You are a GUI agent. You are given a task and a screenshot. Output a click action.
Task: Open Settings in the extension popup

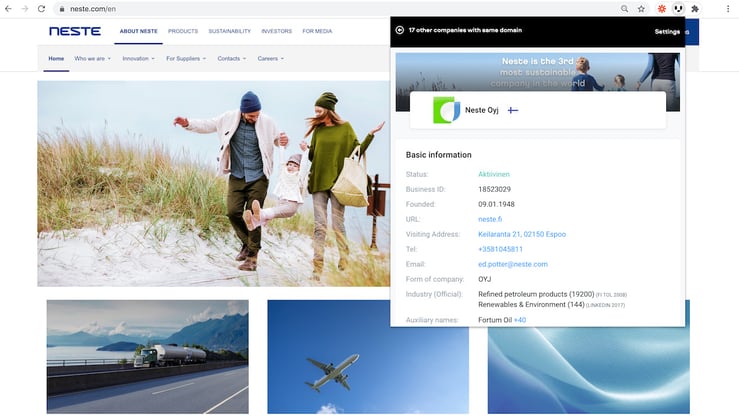pyautogui.click(x=666, y=32)
